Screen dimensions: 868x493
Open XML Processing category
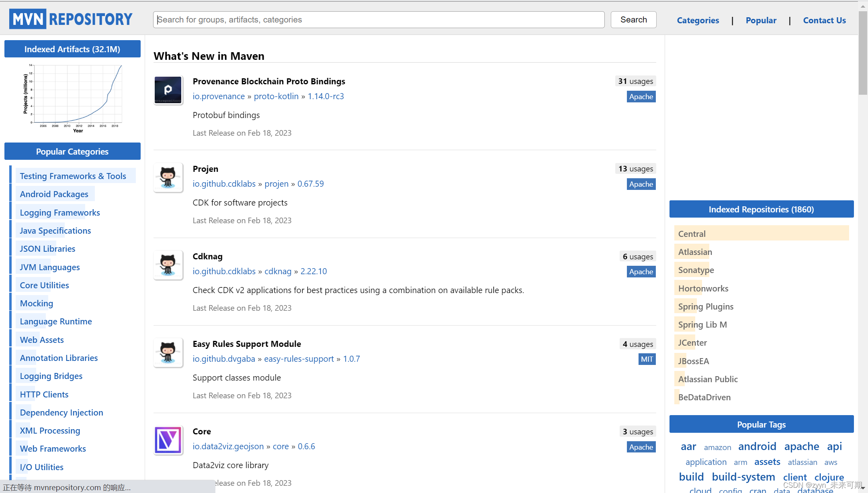(x=50, y=430)
